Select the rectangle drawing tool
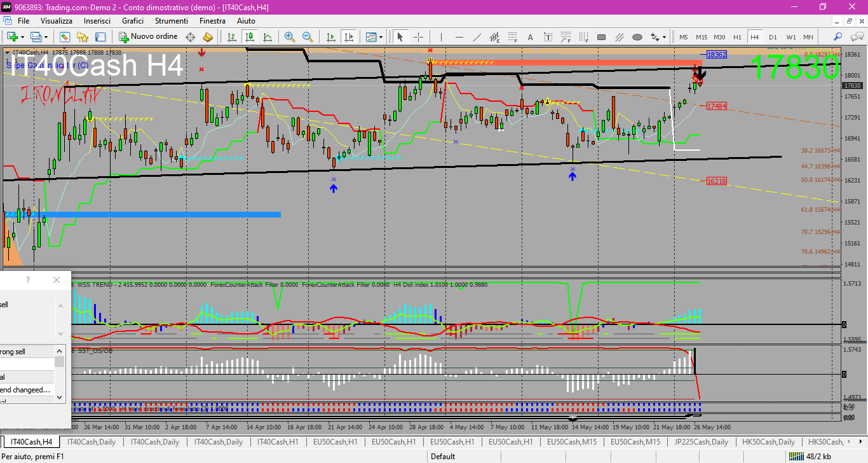 click(601, 37)
